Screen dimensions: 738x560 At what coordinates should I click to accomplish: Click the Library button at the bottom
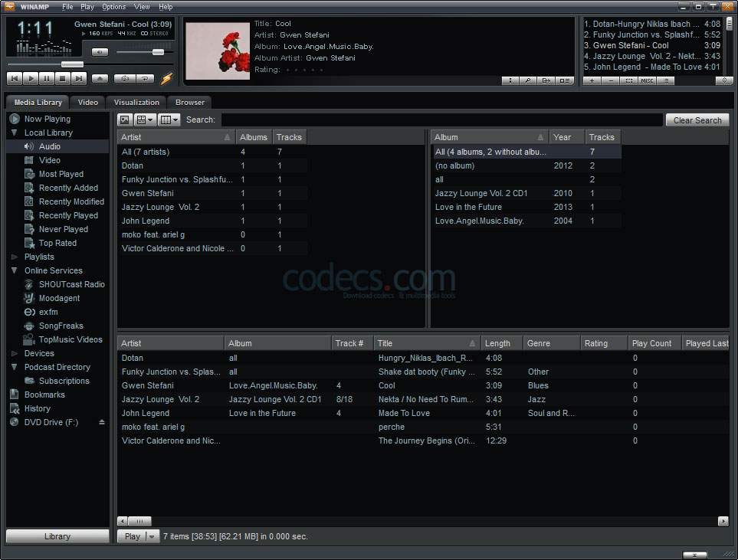click(x=57, y=536)
